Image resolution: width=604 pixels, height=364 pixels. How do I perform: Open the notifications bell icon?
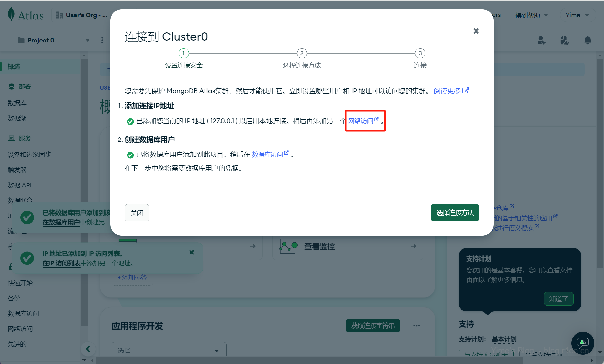[x=587, y=40]
